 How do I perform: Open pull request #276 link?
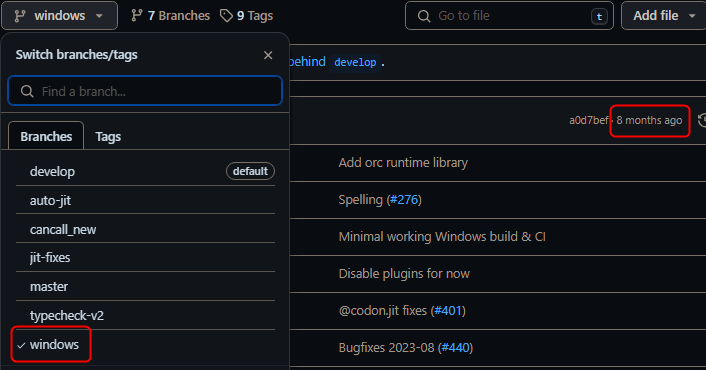404,199
